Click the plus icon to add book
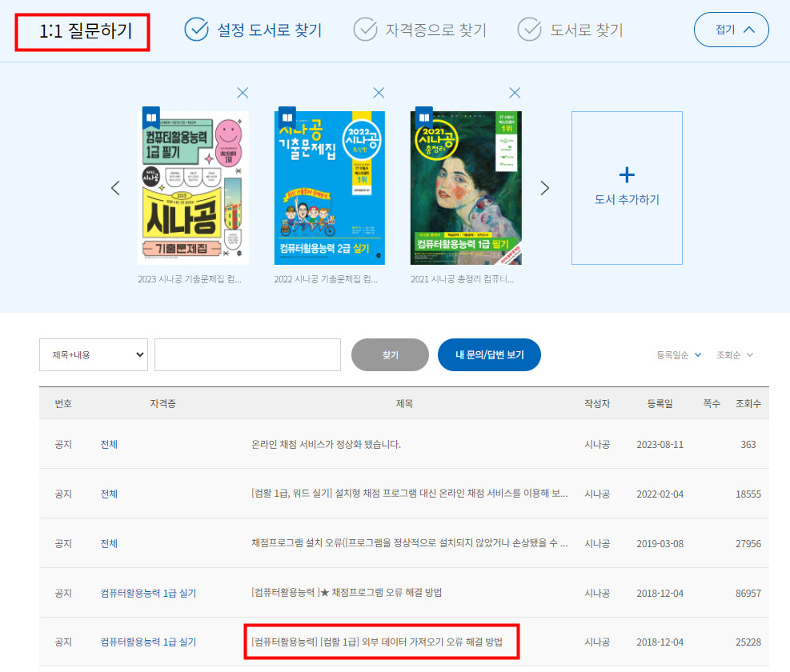 pyautogui.click(x=627, y=174)
